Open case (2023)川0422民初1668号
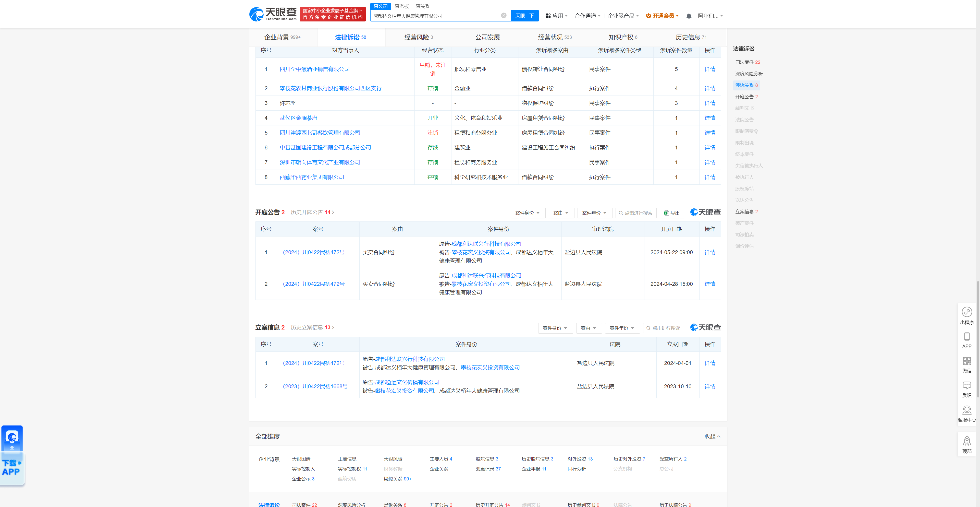980x507 pixels. [x=315, y=386]
